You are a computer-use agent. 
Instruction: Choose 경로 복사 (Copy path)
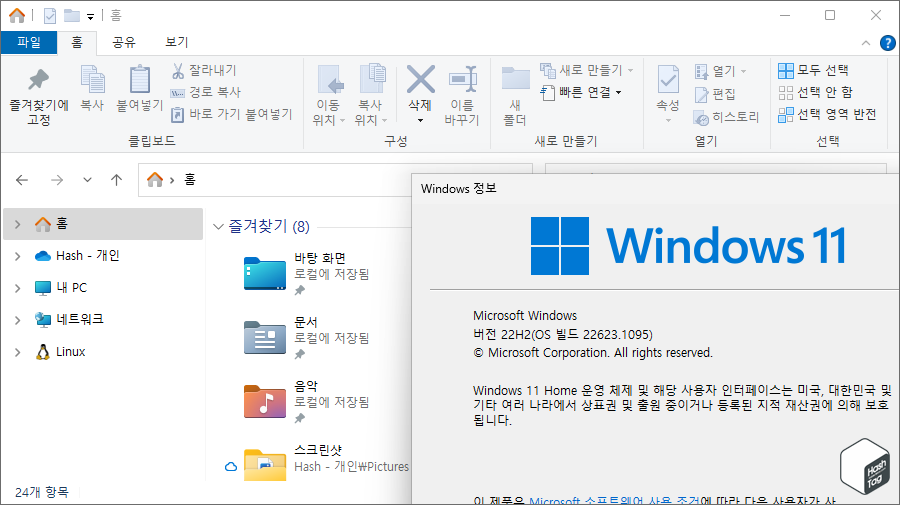205,92
